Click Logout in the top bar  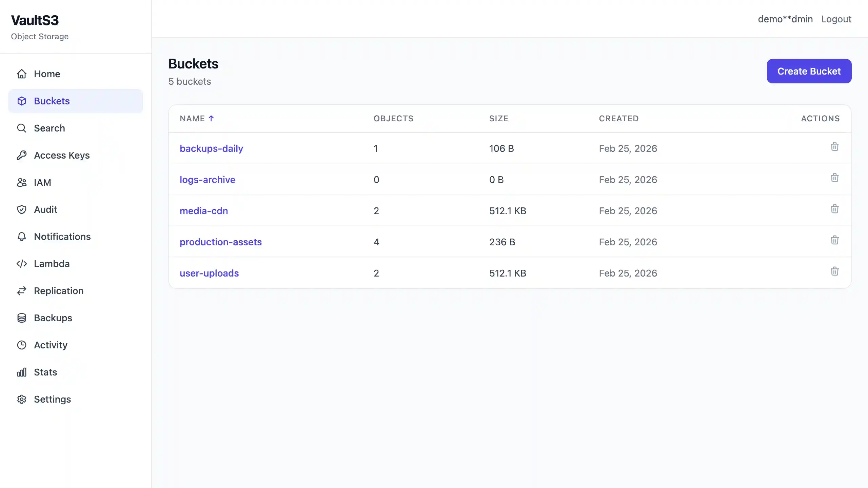(836, 19)
